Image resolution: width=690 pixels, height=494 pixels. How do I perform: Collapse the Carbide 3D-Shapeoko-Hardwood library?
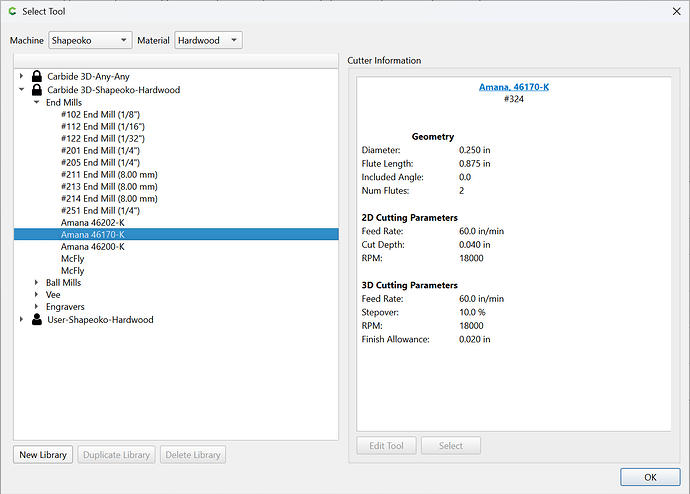tap(21, 89)
